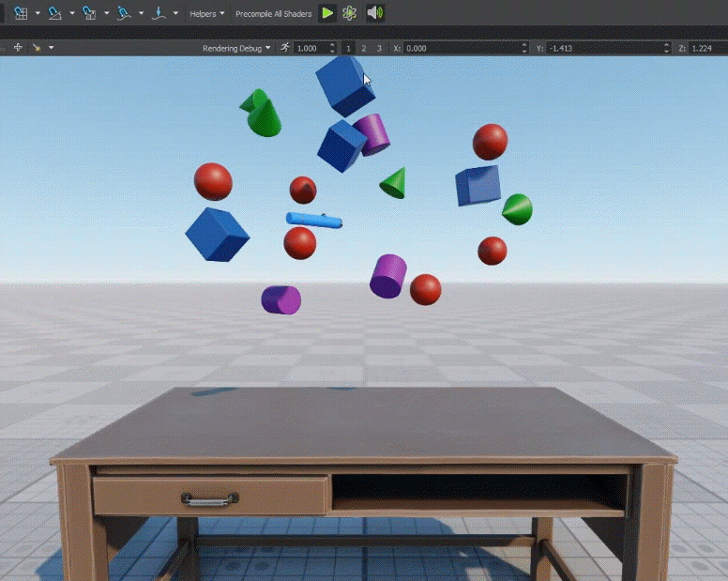Select speed preset 1

point(348,48)
